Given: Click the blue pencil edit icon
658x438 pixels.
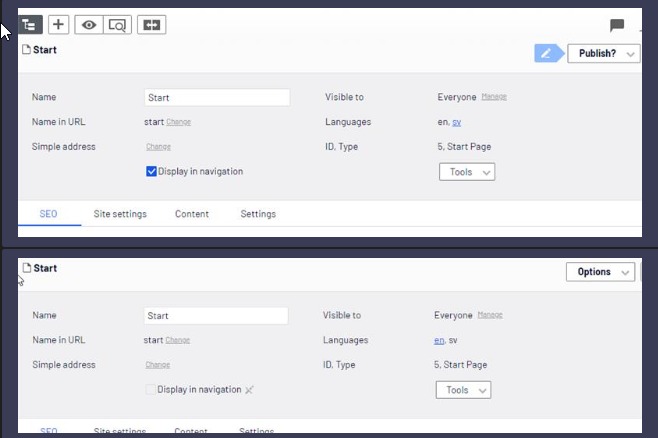Looking at the screenshot, I should tap(547, 53).
